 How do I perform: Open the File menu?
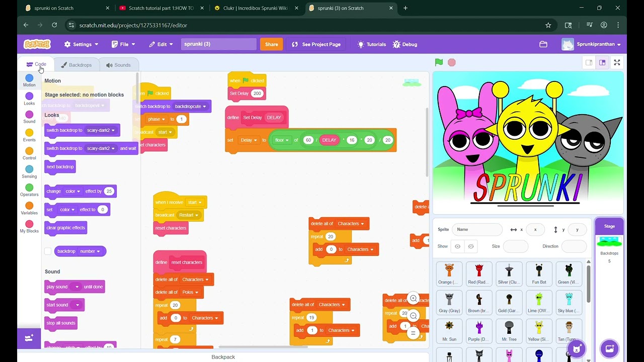pos(123,44)
